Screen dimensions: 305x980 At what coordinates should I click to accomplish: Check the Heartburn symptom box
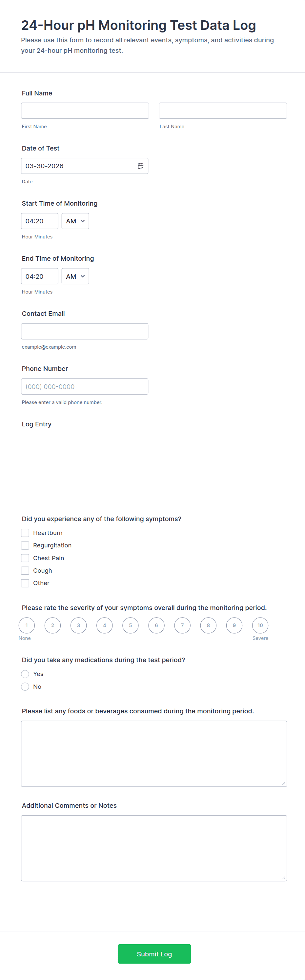pos(25,533)
